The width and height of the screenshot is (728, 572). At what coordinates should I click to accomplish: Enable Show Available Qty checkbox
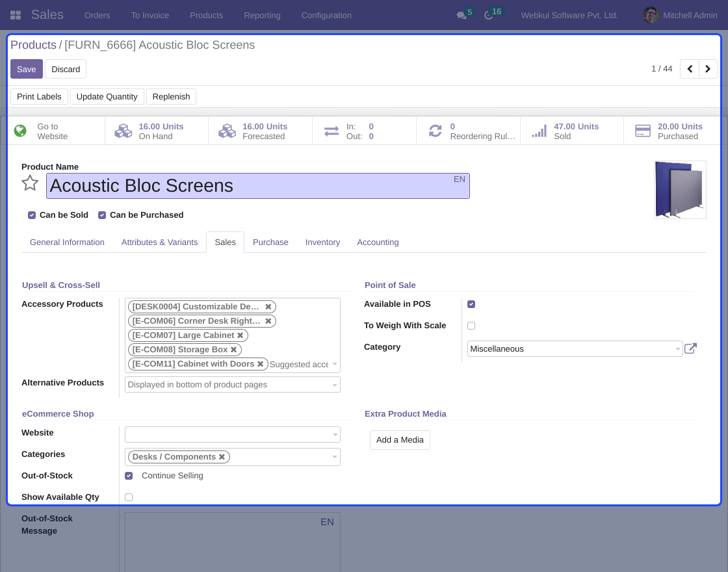(x=129, y=497)
